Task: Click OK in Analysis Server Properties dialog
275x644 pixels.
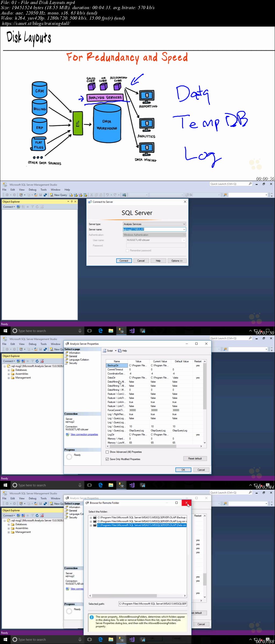Action: click(183, 470)
